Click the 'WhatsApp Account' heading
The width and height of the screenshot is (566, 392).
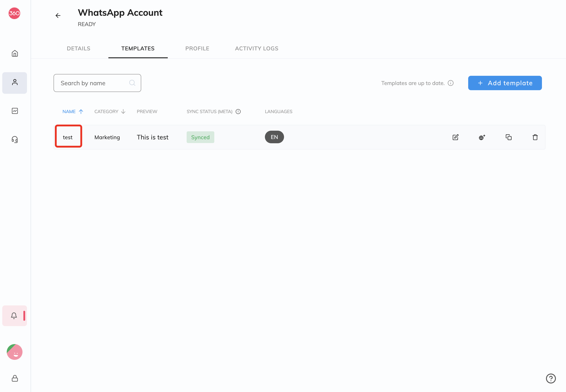[120, 13]
